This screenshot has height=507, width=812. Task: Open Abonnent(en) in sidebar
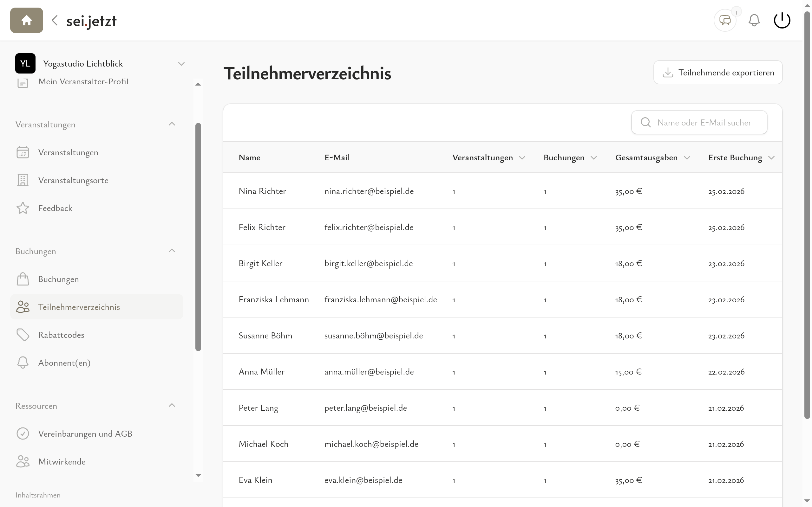coord(64,363)
